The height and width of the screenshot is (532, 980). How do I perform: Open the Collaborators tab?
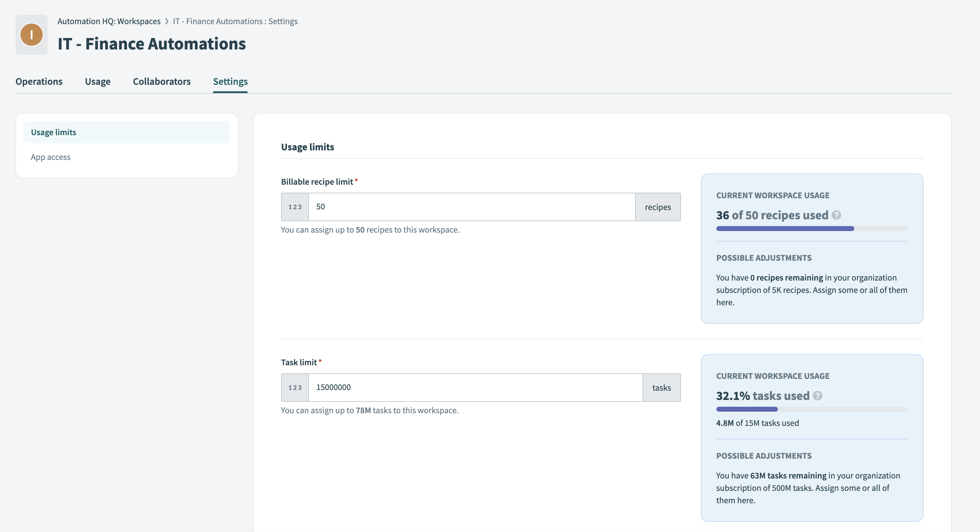click(162, 81)
